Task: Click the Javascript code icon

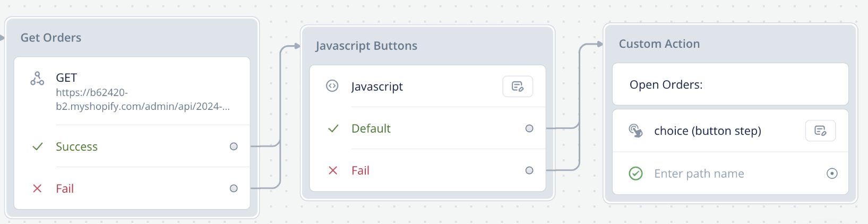Action: (332, 86)
